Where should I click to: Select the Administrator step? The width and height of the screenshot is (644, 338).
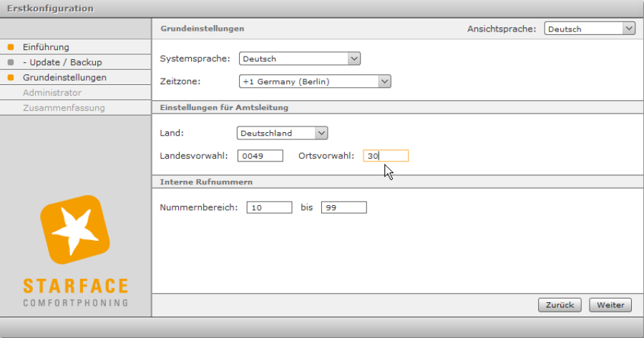click(76, 92)
